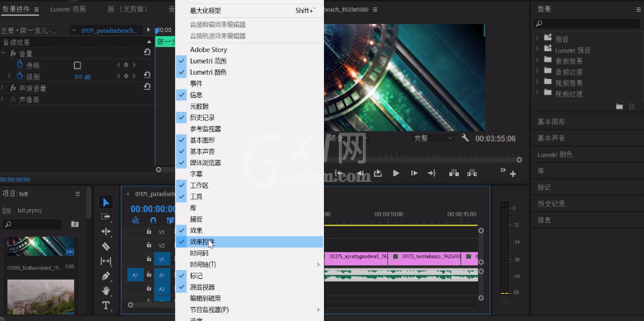Add keyframe for 旁路
This screenshot has width=644, height=321.
coord(126,65)
